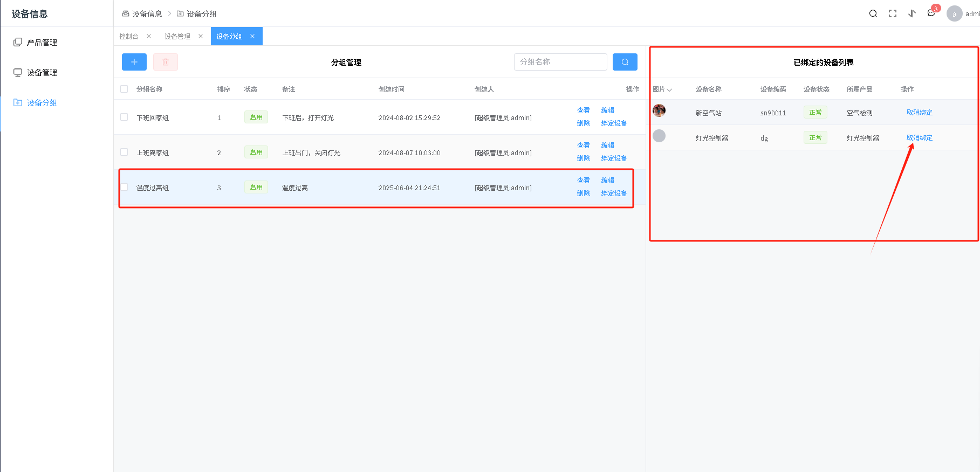Expand the 图片 column dropdown arrow
980x472 pixels.
click(x=669, y=90)
